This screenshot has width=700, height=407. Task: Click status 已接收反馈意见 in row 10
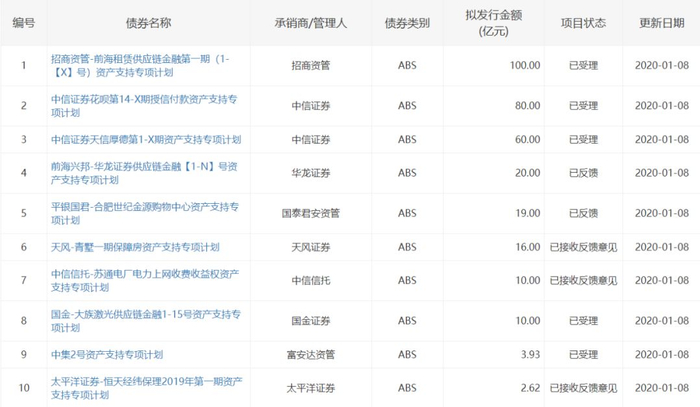point(583,388)
